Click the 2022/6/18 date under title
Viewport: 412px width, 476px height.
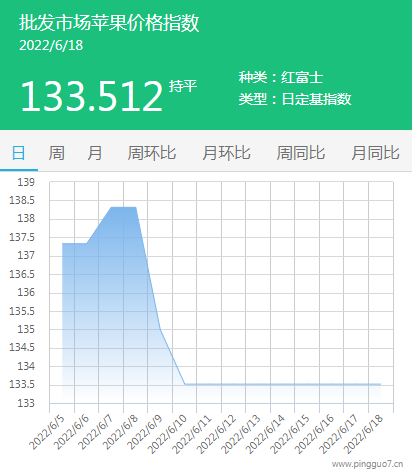coord(51,46)
